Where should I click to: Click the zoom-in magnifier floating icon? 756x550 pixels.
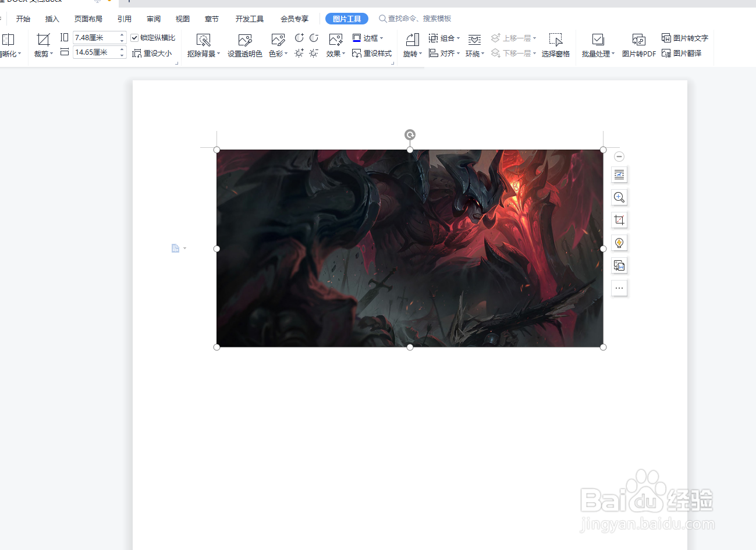(619, 197)
